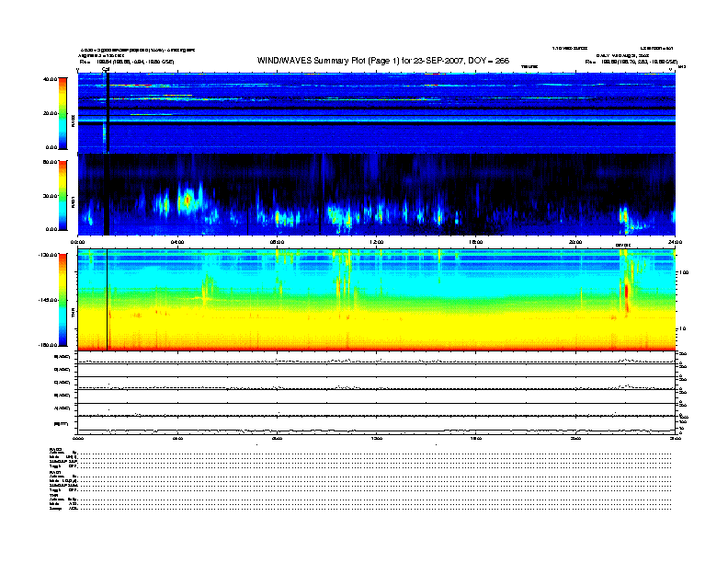The width and height of the screenshot is (728, 563).
Task: Click the 60.00 label on RAD1 scale
Action: pos(50,162)
